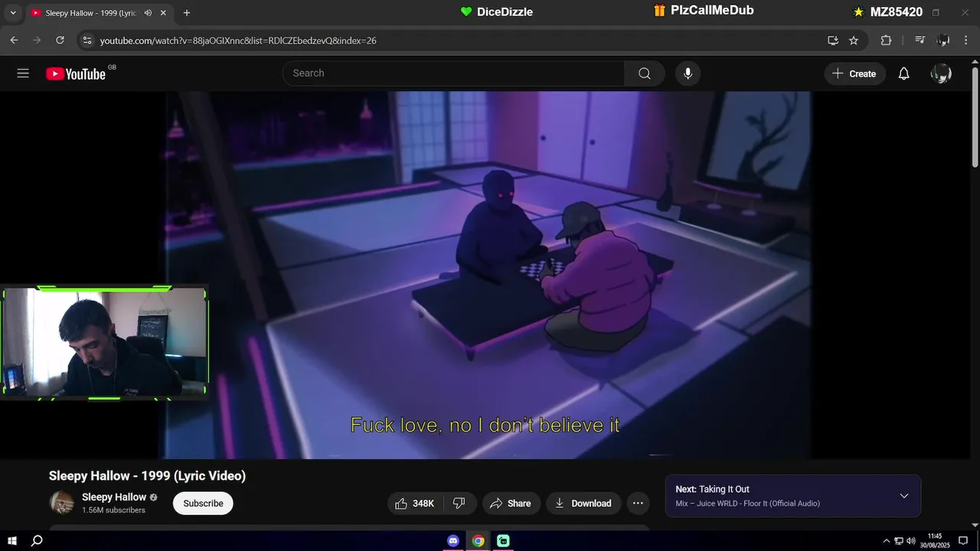Open Chrome three-dot menu

966,41
